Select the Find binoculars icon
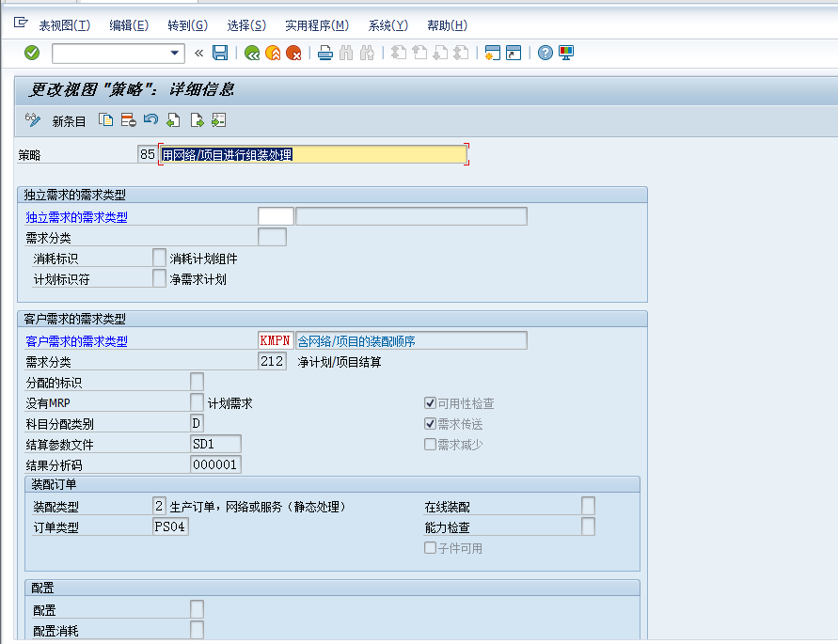 pos(347,54)
